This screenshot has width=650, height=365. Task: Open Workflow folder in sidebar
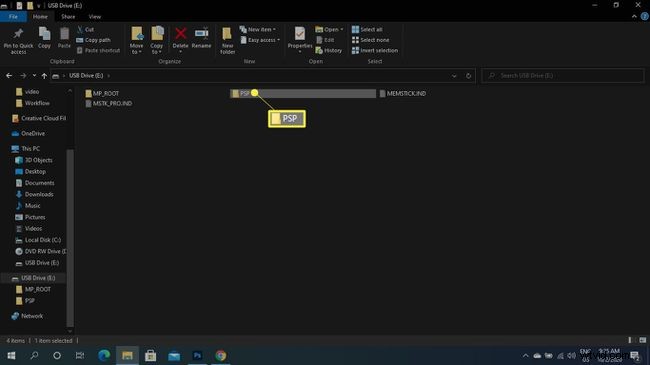pyautogui.click(x=33, y=103)
